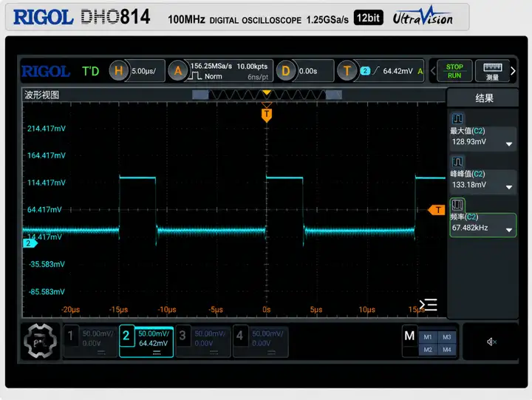Click the 214.417mV vertical scale label
Screen dimensions: 532x400
(x=47, y=129)
